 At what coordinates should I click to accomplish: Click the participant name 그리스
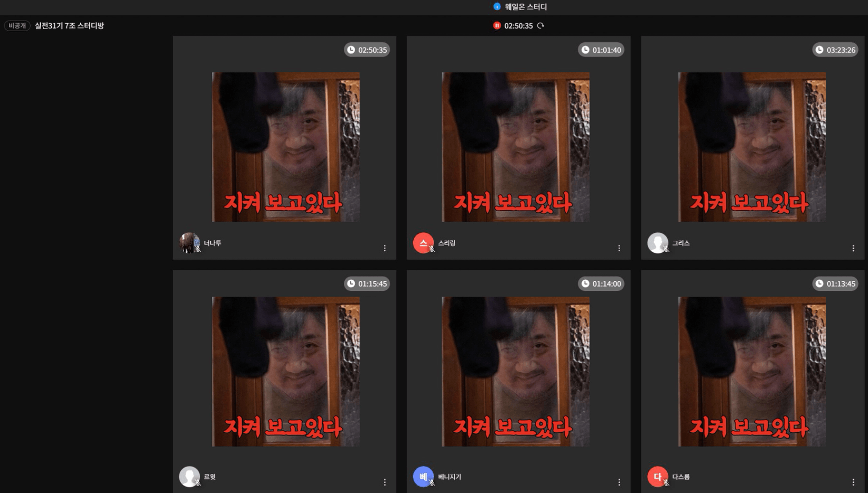click(681, 243)
